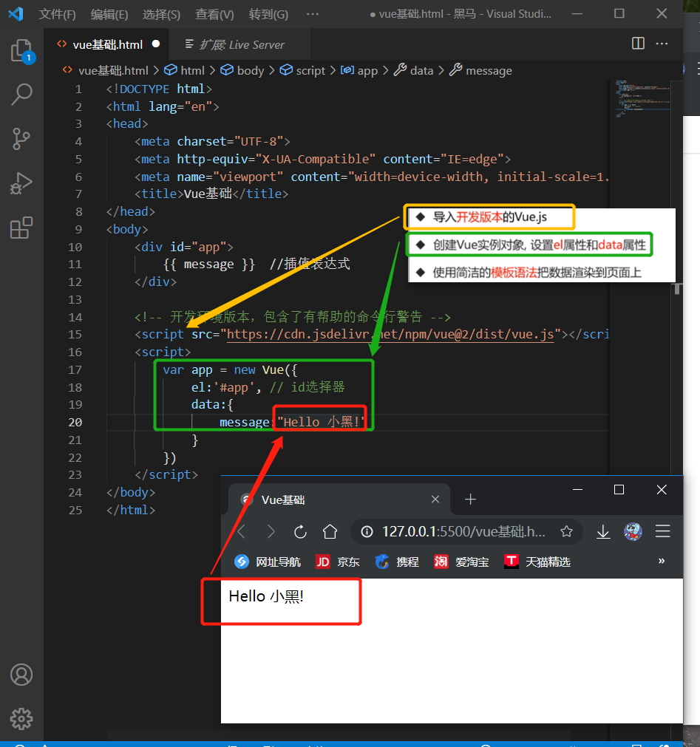Open the Explorer view in activity bar

pos(22,51)
